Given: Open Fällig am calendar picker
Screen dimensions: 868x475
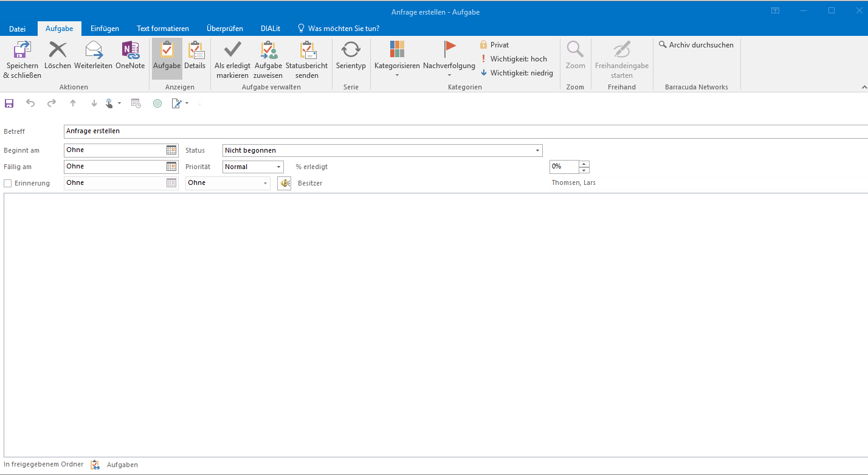Looking at the screenshot, I should tap(171, 167).
